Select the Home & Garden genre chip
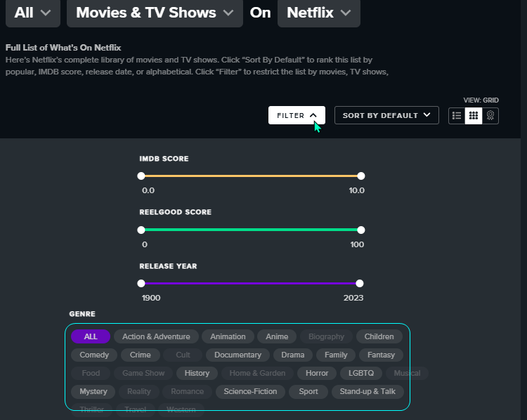 257,373
